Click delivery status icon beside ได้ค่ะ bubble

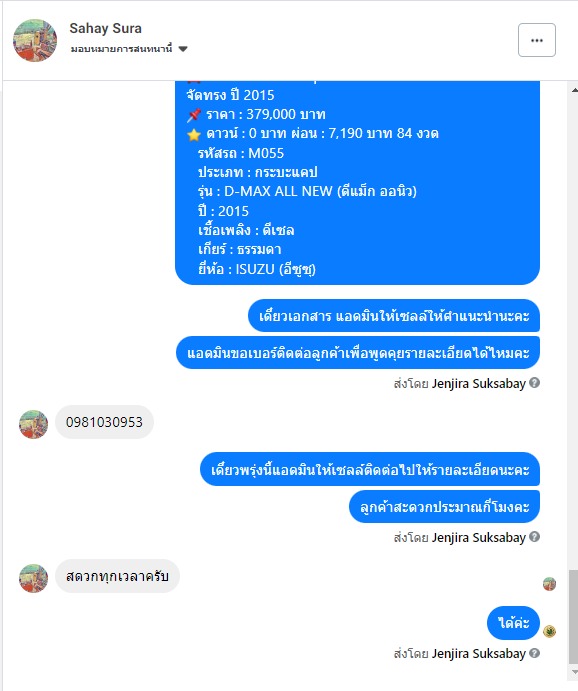549,631
